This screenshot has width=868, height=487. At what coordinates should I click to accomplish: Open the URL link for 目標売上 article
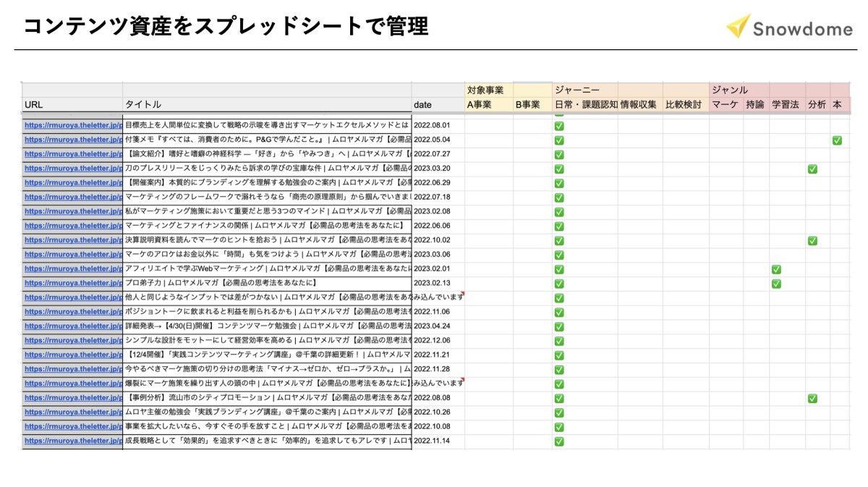[x=73, y=125]
